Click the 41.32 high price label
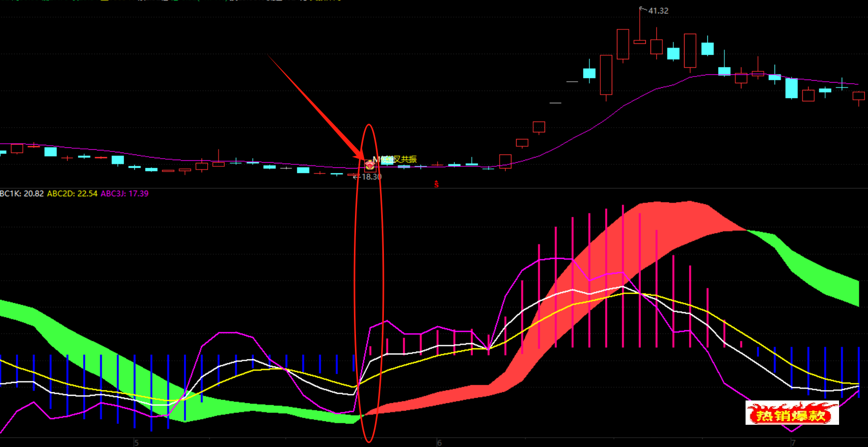868x447 pixels. pyautogui.click(x=658, y=11)
